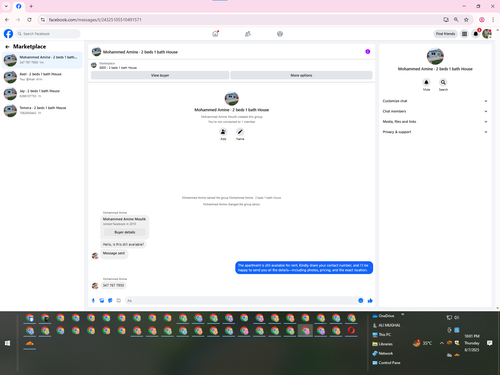Open This PC from taskbar toolbar
500x375 pixels.
coord(382,334)
